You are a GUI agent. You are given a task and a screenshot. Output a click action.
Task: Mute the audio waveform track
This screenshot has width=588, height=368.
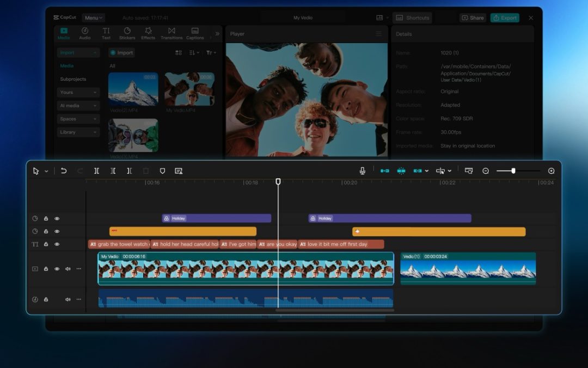pos(68,299)
